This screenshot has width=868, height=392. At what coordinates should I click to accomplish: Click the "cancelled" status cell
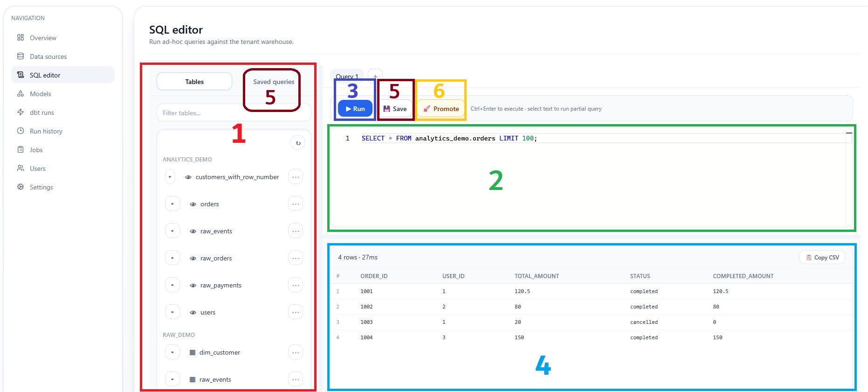tap(644, 322)
